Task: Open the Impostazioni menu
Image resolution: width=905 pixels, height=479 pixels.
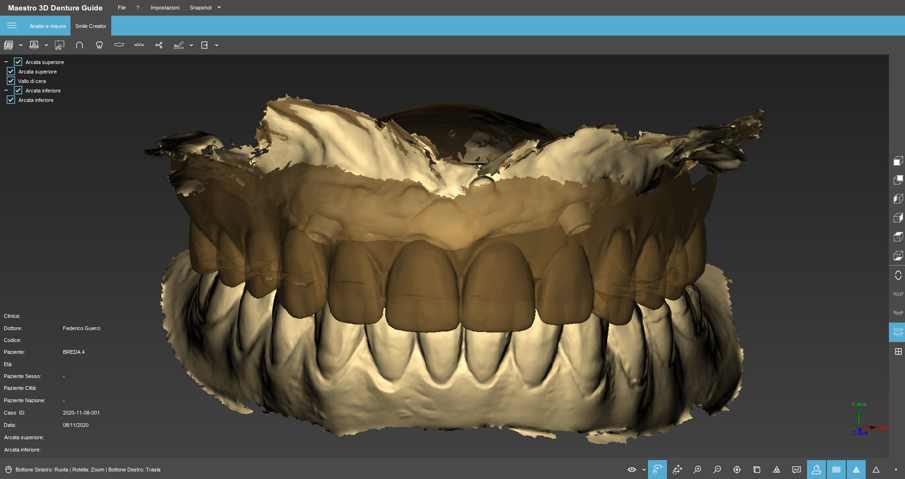Action: tap(165, 8)
